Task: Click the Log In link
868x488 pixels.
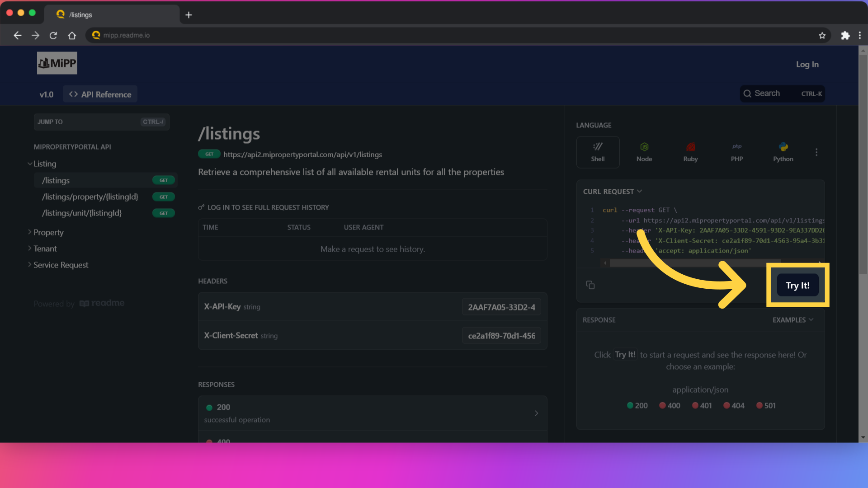Action: (807, 64)
